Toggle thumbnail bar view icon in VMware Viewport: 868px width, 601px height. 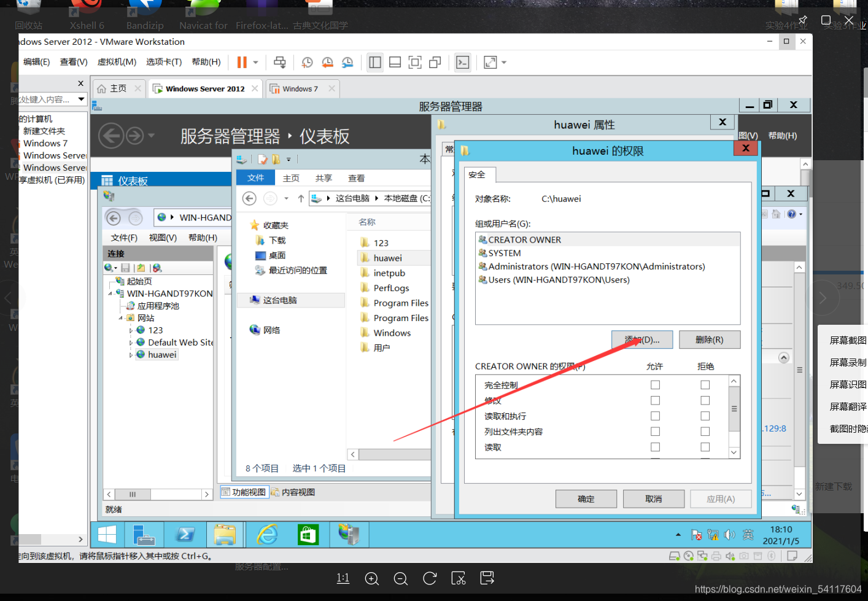tap(395, 62)
